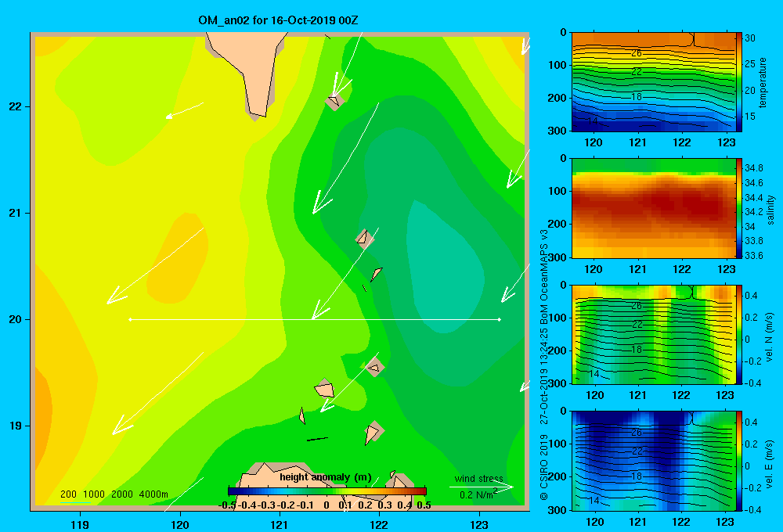Click the 'vel. N (m/s)' axis label
Screen dimensions: 783x532
click(770, 337)
